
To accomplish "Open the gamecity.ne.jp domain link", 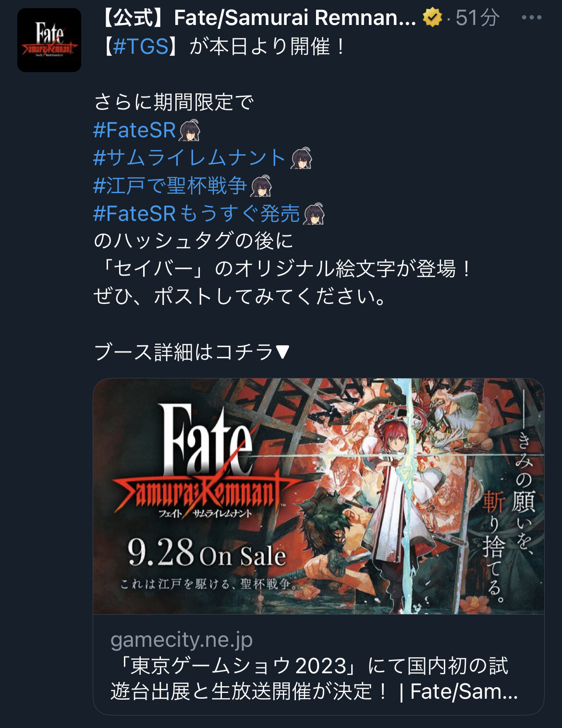I will pos(182,640).
